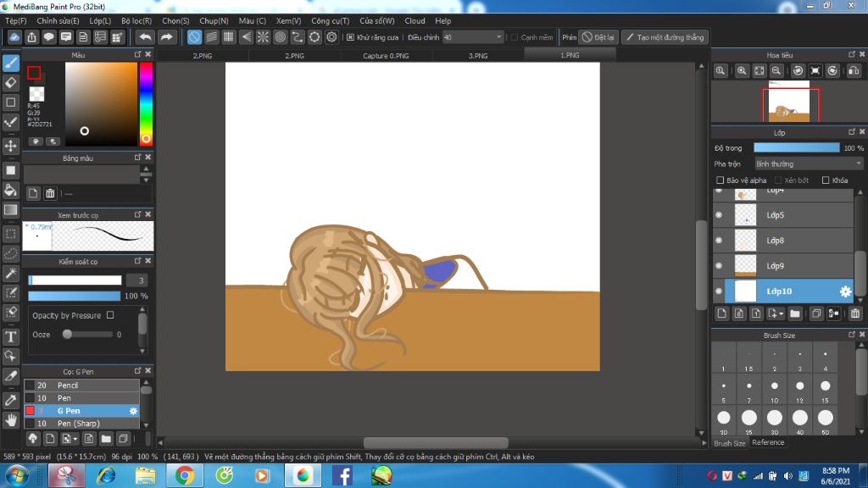Open the Pha trộn blending mode dropdown

(x=809, y=164)
